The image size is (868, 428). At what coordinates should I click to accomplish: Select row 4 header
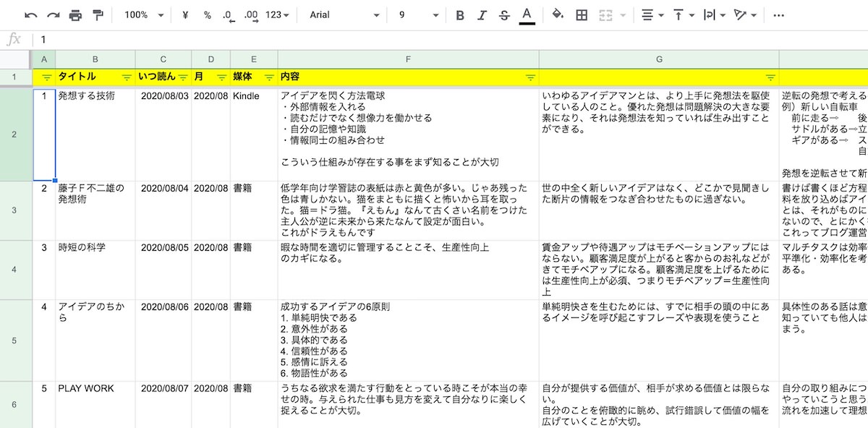click(16, 270)
